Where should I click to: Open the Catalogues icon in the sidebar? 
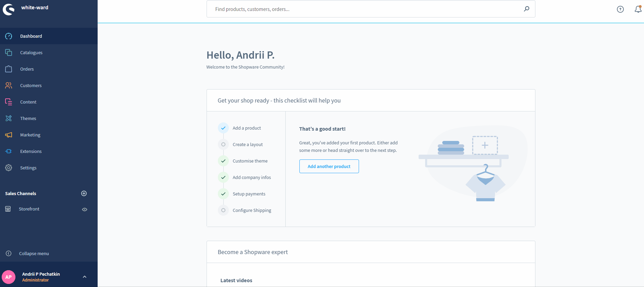pos(9,52)
